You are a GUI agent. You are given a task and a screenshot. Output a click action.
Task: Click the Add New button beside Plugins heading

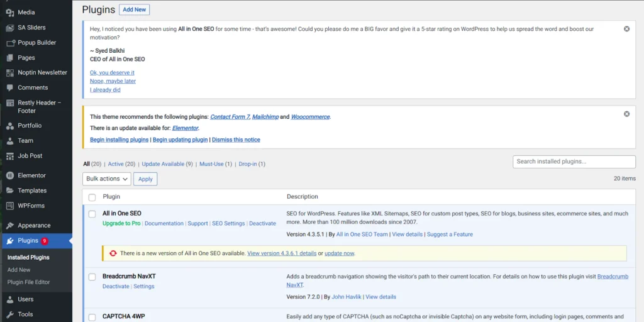tap(135, 9)
